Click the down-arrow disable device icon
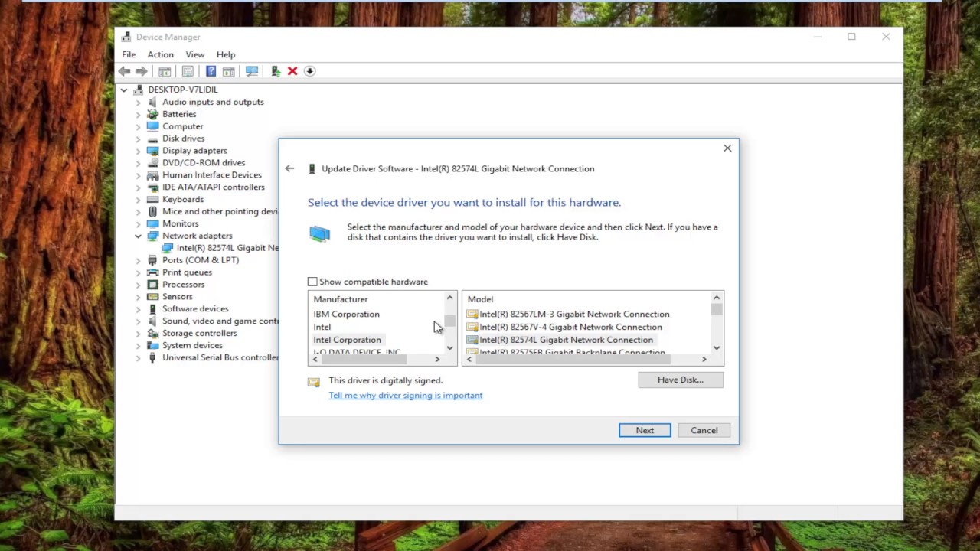Image resolution: width=980 pixels, height=551 pixels. (x=309, y=71)
